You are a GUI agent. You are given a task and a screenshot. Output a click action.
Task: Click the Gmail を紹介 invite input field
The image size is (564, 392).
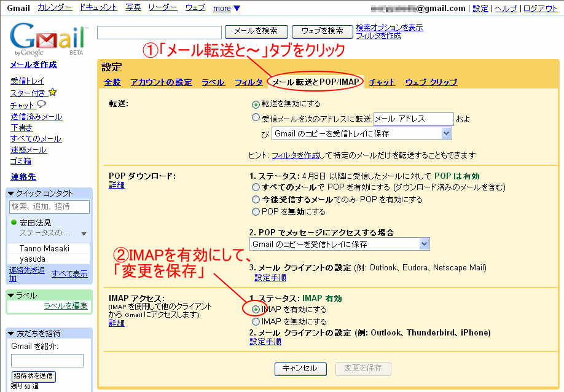tap(47, 360)
